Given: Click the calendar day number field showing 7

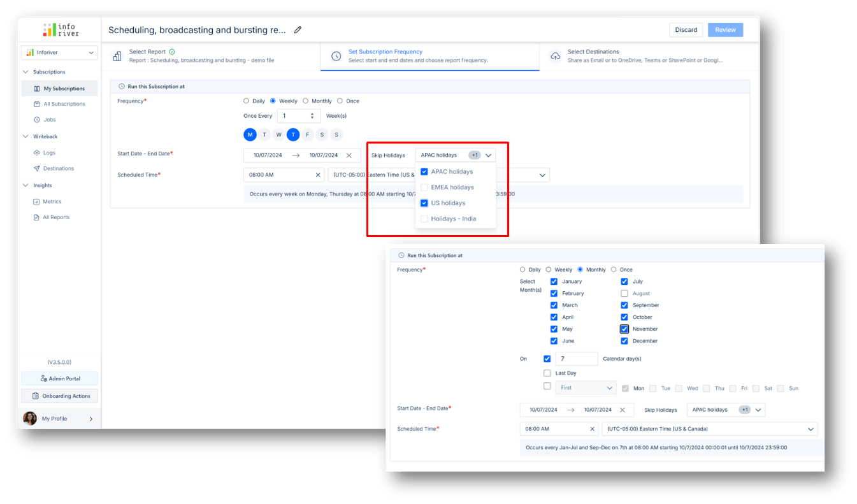Looking at the screenshot, I should (577, 359).
